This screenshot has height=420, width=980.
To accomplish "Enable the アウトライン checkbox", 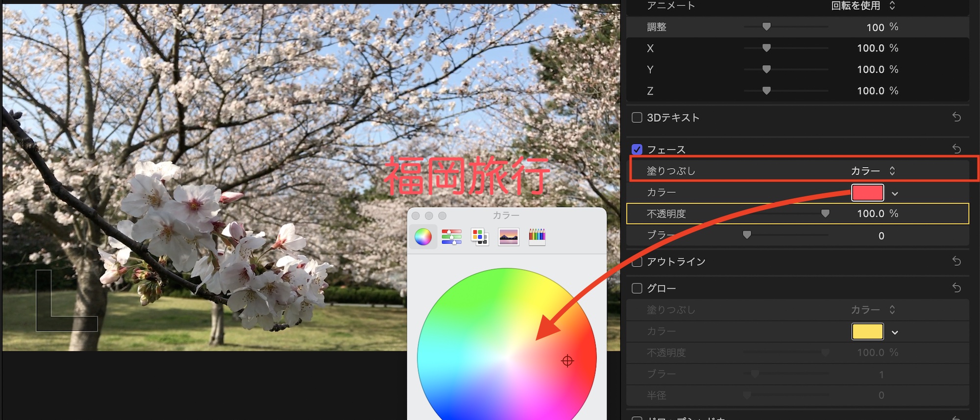I will tap(637, 262).
